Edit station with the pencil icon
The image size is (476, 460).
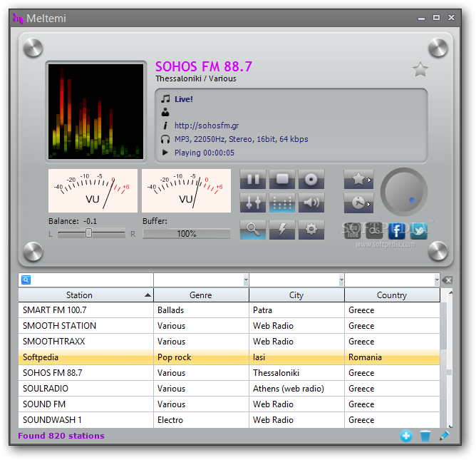click(444, 436)
